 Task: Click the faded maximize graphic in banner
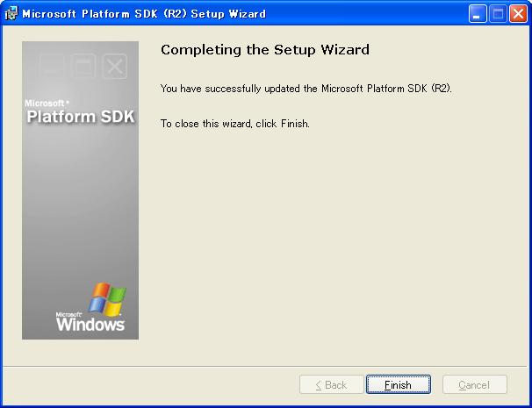[x=83, y=65]
